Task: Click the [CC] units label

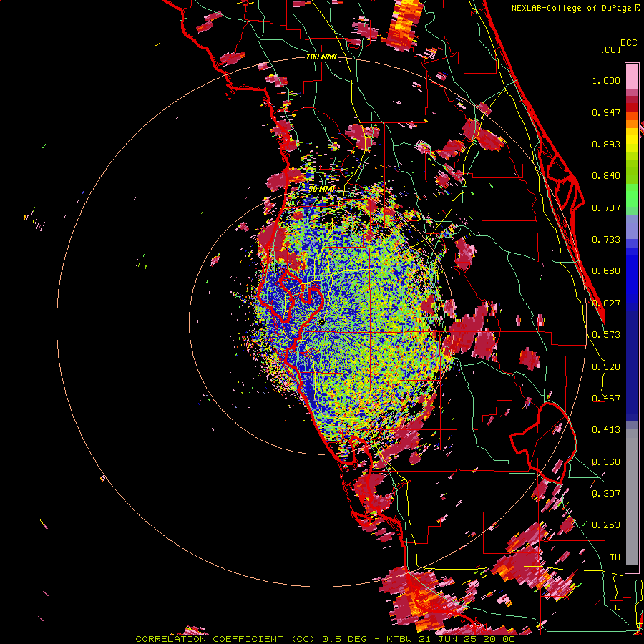Action: (x=610, y=49)
